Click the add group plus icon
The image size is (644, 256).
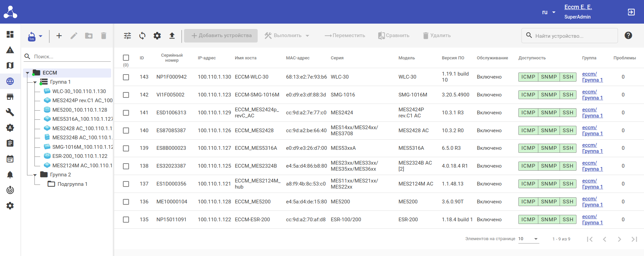click(59, 36)
